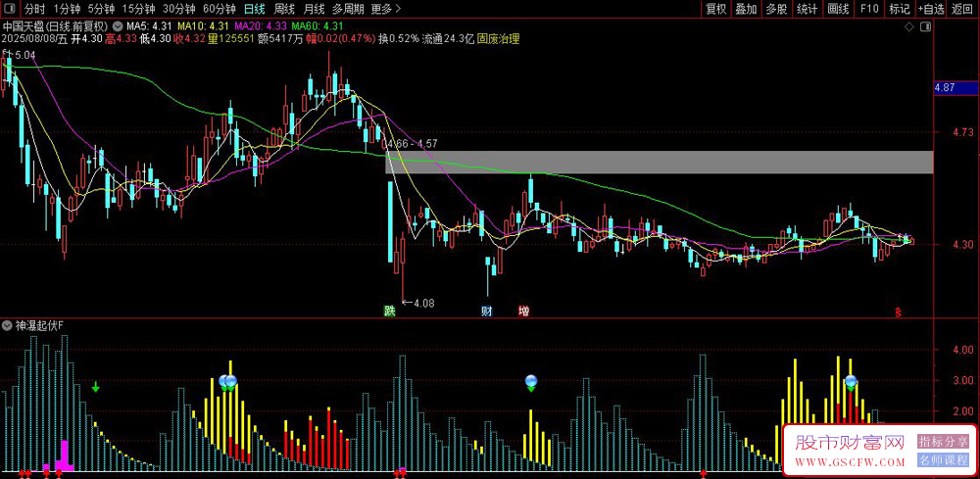Click the 返回 back button
980x479 pixels.
[962, 9]
